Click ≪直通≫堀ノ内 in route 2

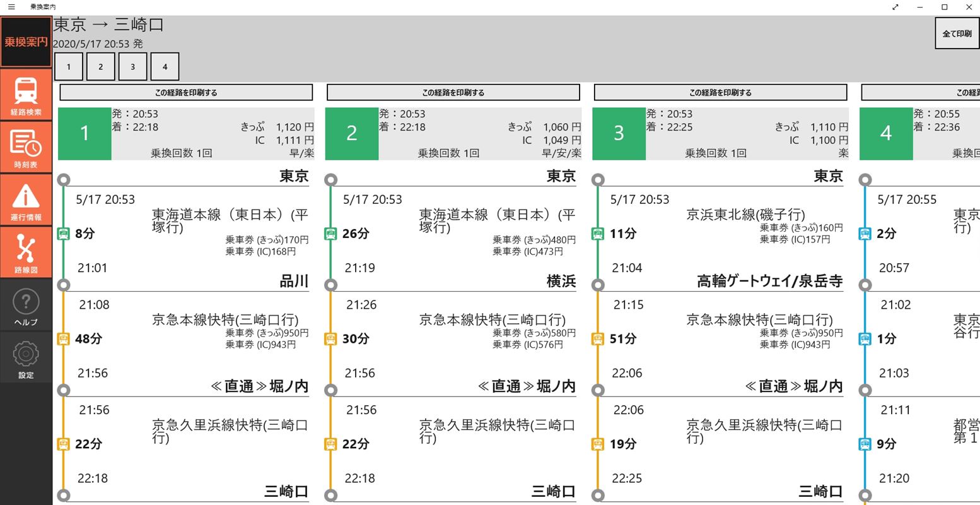click(x=527, y=386)
